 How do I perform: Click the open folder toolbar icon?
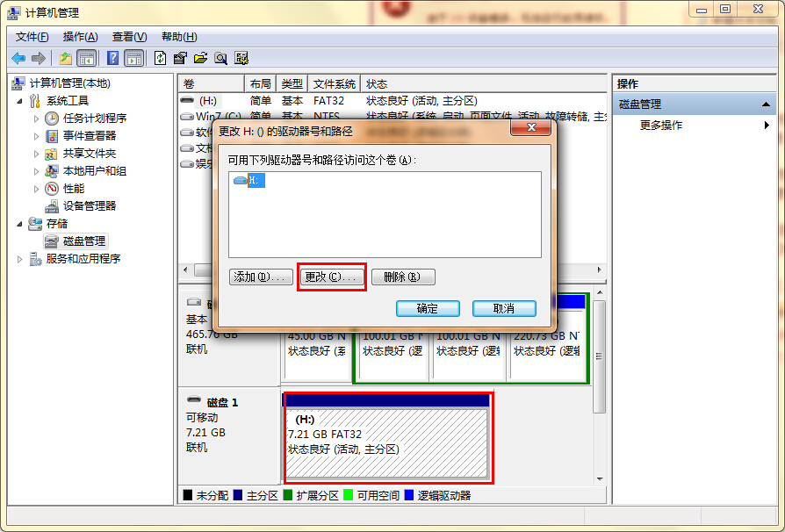pyautogui.click(x=201, y=59)
